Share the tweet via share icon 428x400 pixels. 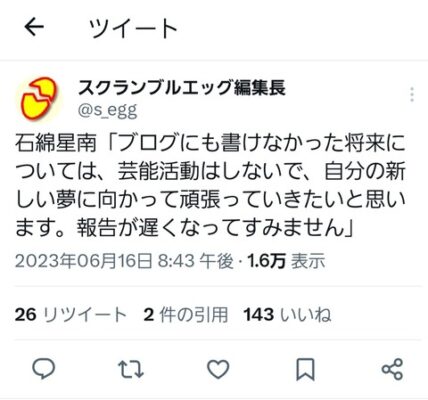[x=392, y=369]
